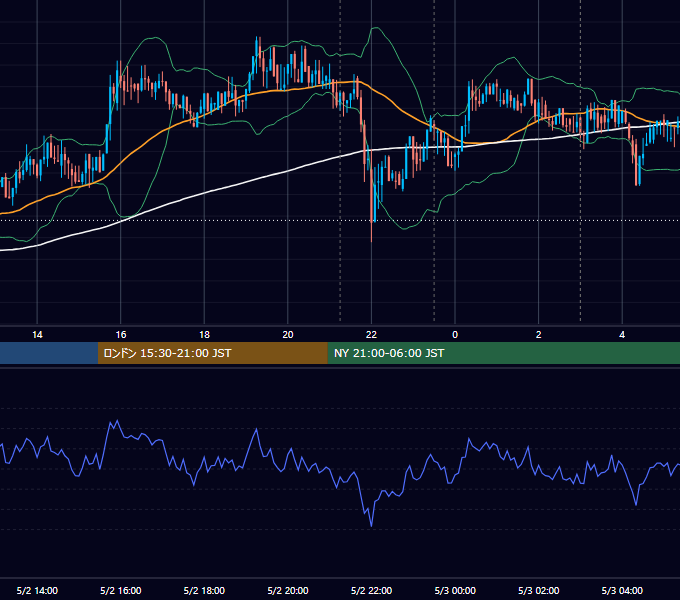Click the 5/2 18:00 date label
Screen dimensions: 680x600
coord(204,590)
